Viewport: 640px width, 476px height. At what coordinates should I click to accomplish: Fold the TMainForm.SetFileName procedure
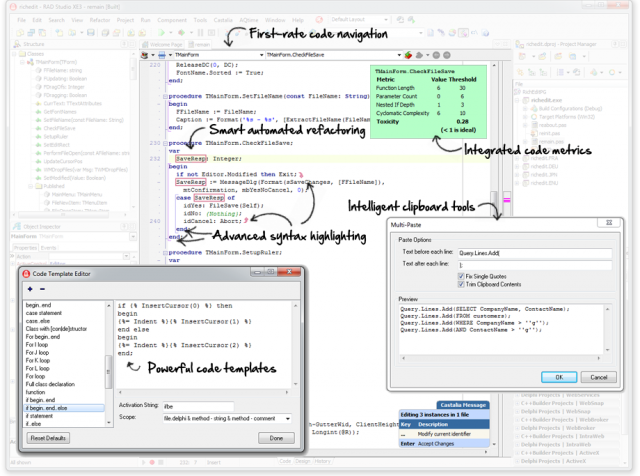coord(165,96)
